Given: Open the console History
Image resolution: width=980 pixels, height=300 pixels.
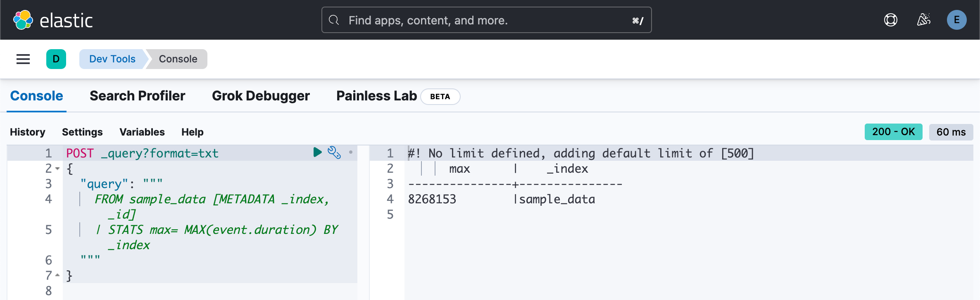Looking at the screenshot, I should click(28, 132).
